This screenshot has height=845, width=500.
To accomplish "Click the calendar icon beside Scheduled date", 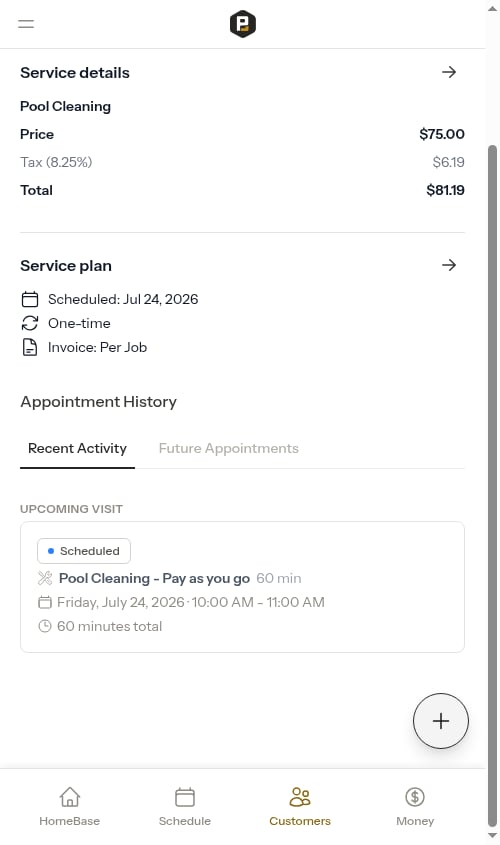I will (x=30, y=299).
